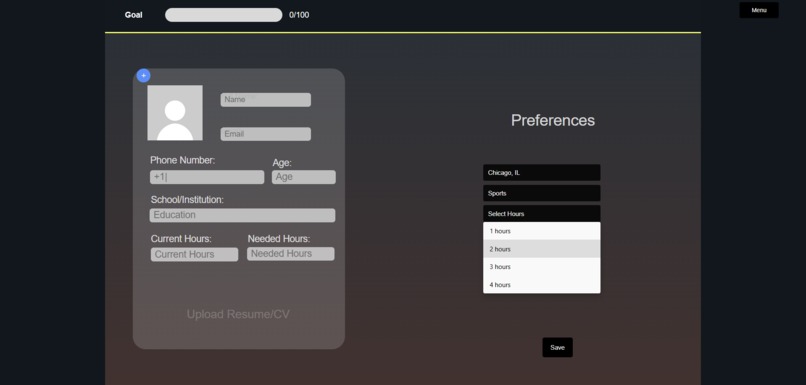Choose the 4 hours option
This screenshot has height=385, width=806.
pyautogui.click(x=542, y=285)
